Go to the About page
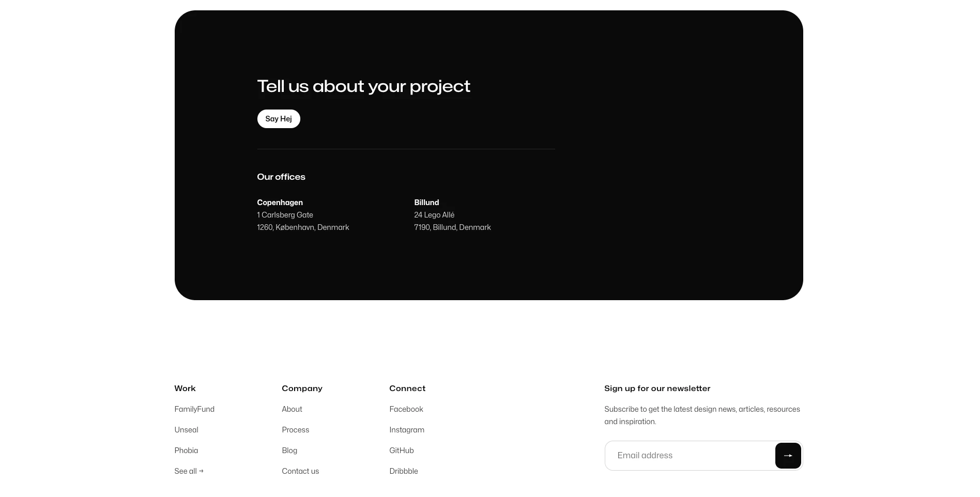The image size is (980, 497). [292, 409]
